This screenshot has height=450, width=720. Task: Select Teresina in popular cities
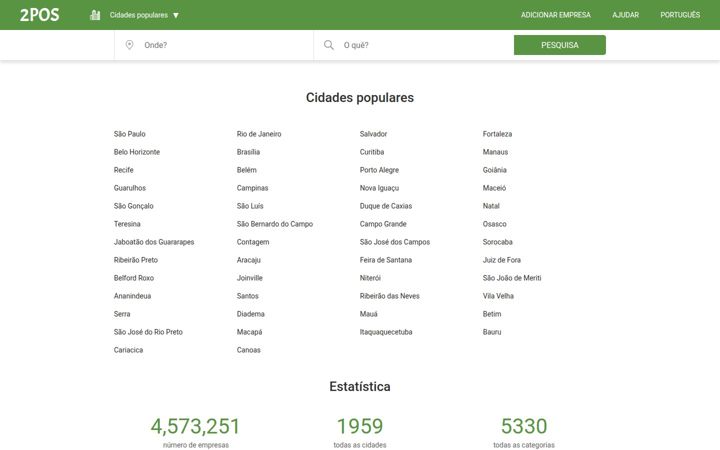click(x=127, y=224)
